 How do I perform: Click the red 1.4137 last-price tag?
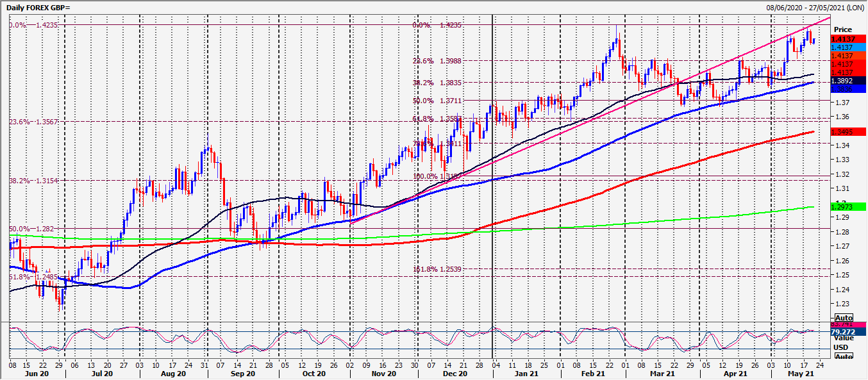click(x=842, y=39)
